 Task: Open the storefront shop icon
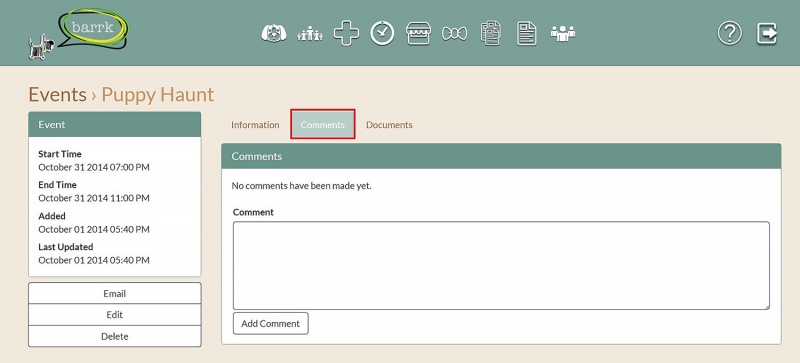pos(418,34)
